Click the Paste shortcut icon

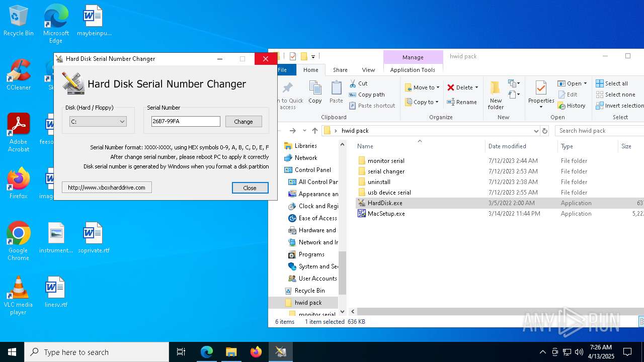tap(353, 106)
